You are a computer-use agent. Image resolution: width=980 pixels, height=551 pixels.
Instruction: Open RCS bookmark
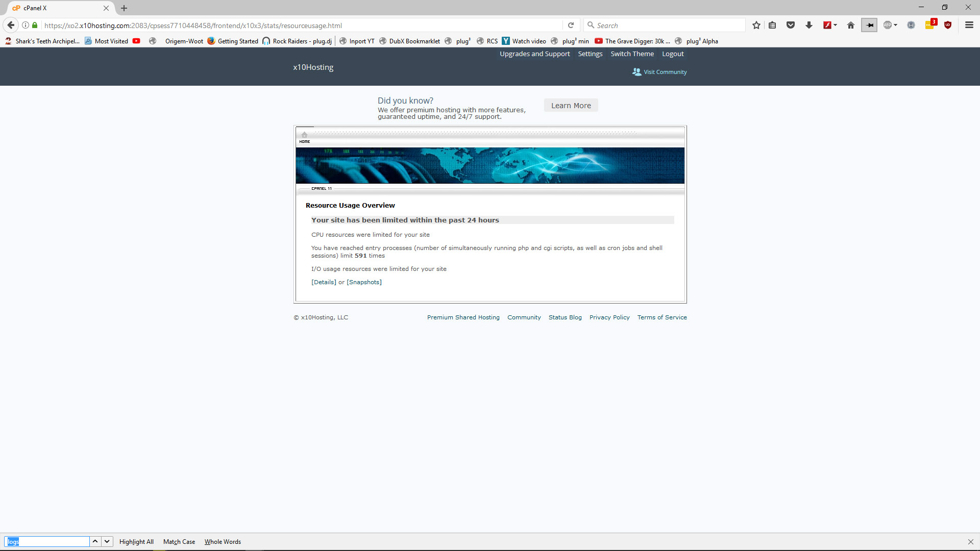coord(487,41)
